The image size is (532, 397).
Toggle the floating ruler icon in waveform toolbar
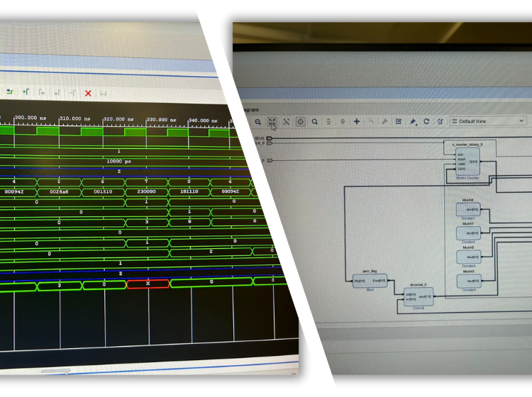[x=104, y=94]
